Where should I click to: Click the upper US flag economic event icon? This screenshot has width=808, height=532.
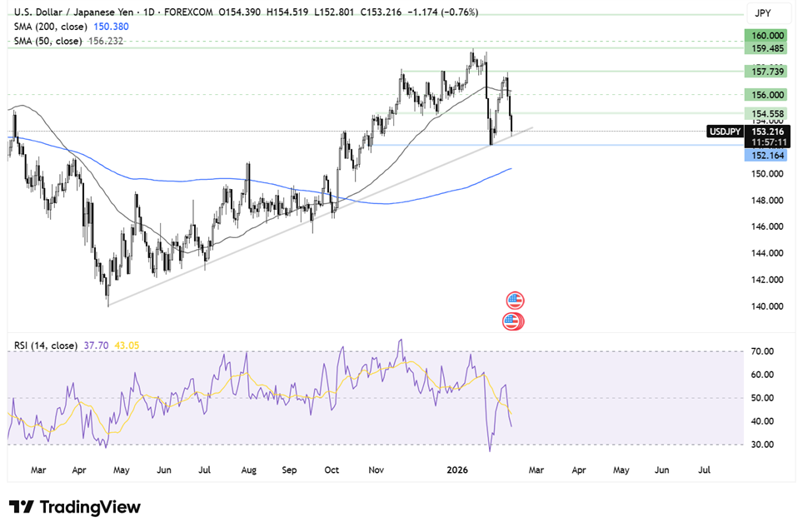(x=515, y=301)
